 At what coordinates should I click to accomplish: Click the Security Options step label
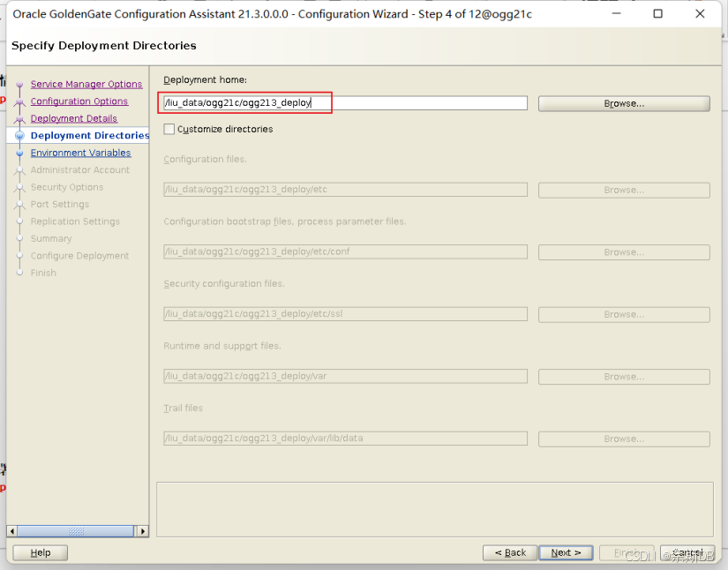point(67,187)
